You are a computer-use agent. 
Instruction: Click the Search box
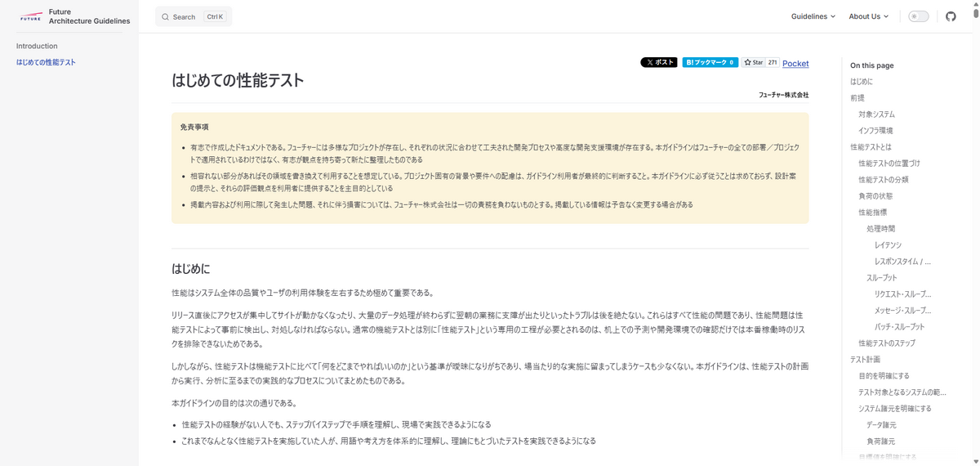coord(194,16)
